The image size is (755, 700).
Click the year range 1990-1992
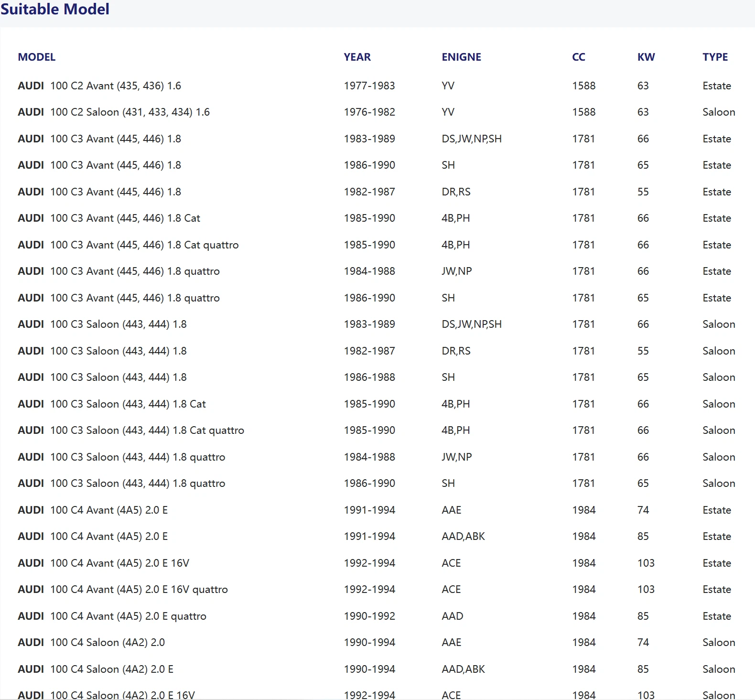(369, 616)
